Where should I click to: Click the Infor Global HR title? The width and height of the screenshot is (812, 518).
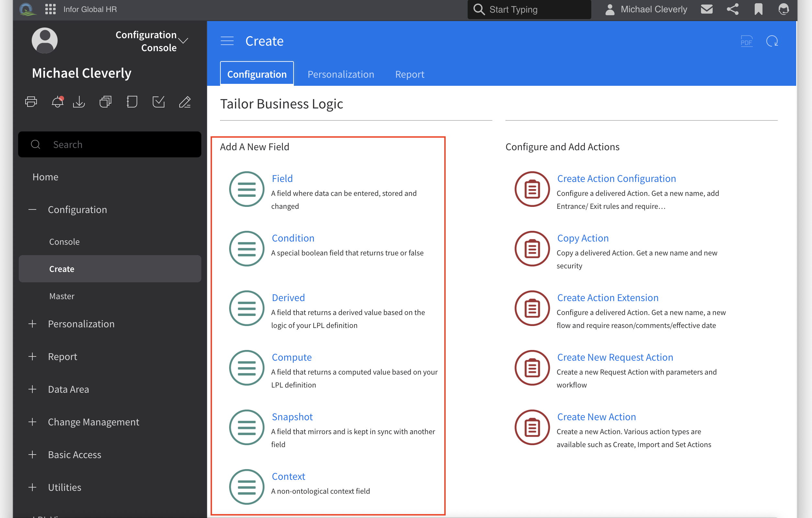(90, 9)
